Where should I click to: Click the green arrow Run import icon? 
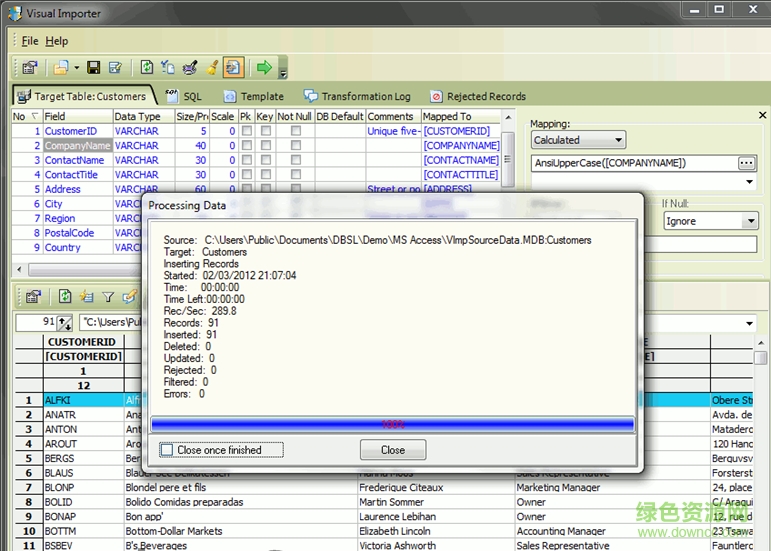tap(264, 68)
